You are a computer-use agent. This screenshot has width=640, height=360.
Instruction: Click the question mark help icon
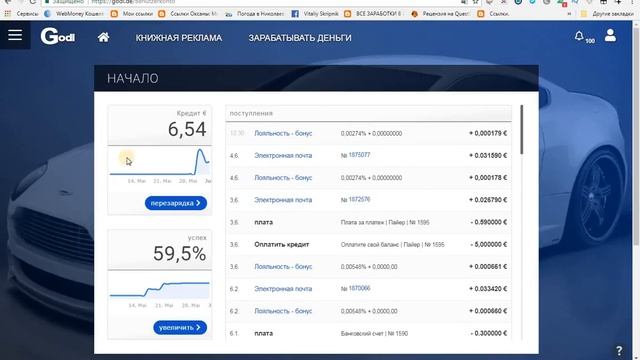click(x=619, y=350)
